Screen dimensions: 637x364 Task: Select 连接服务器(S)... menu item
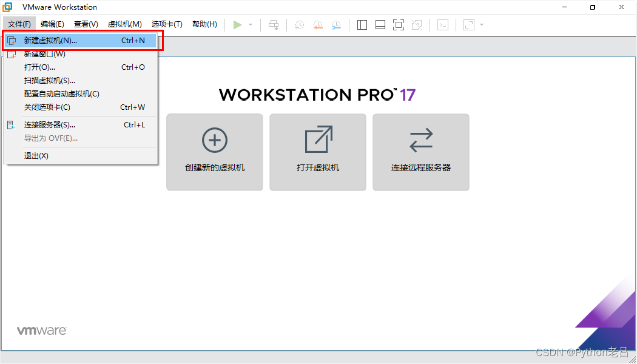[81, 125]
